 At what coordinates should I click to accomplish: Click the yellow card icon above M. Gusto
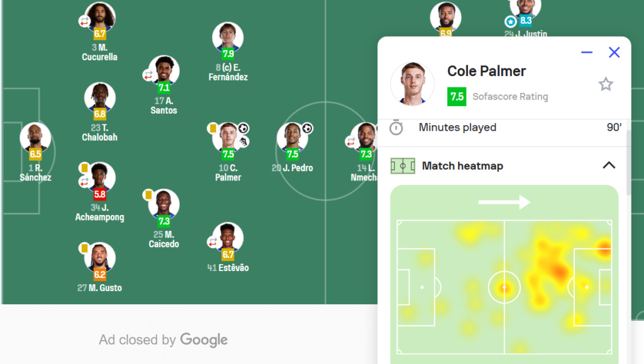(x=84, y=248)
